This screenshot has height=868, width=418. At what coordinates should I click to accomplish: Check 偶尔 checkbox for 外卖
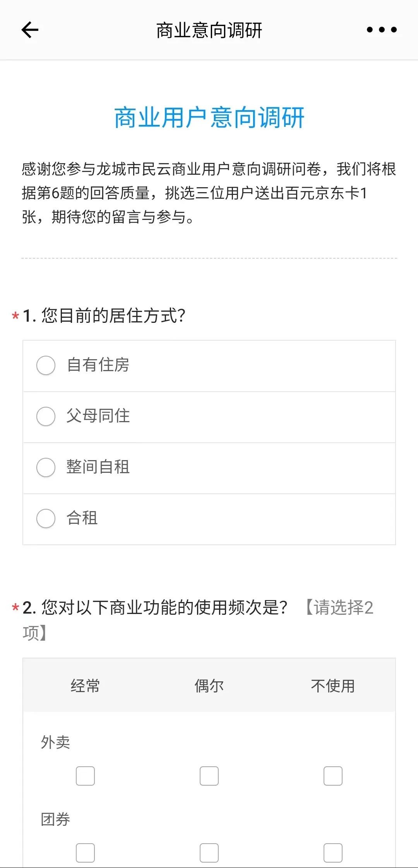(209, 776)
